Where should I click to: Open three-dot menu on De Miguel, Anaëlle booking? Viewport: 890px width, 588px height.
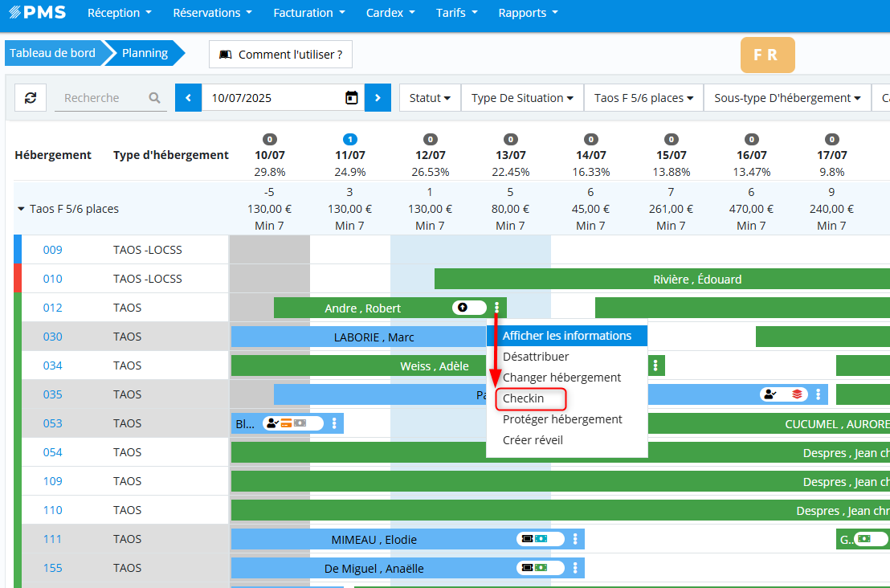575,568
